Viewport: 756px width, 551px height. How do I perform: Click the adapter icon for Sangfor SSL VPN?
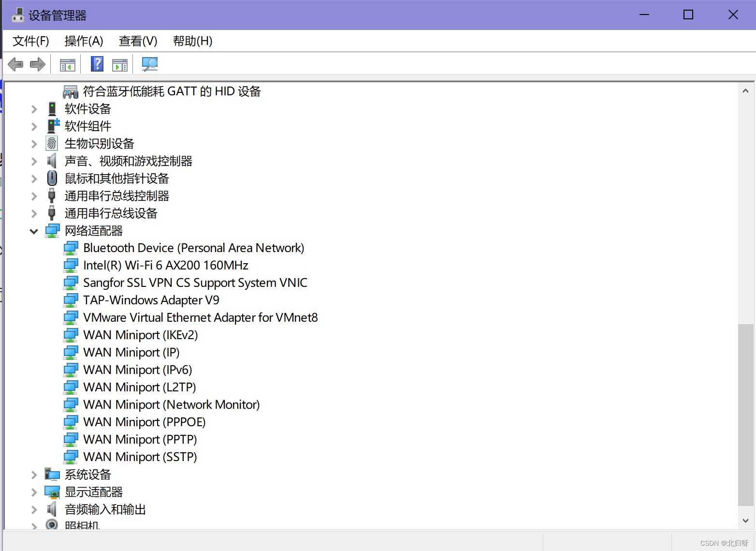[x=71, y=283]
